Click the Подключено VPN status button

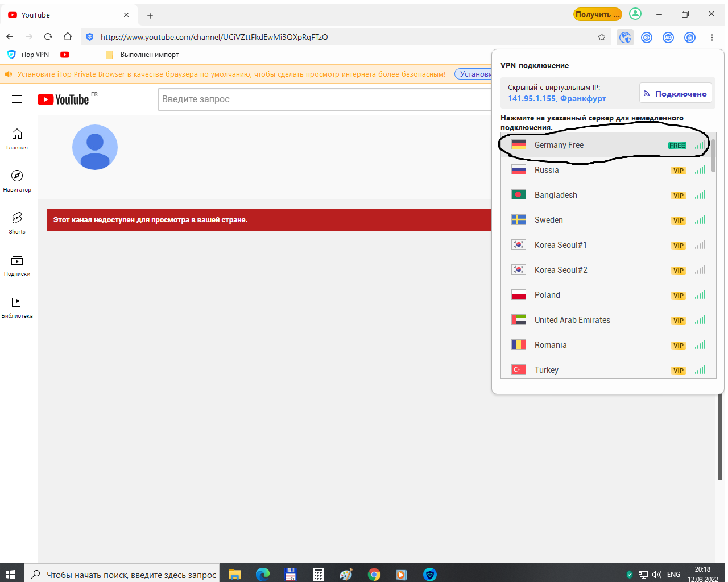[x=676, y=94]
